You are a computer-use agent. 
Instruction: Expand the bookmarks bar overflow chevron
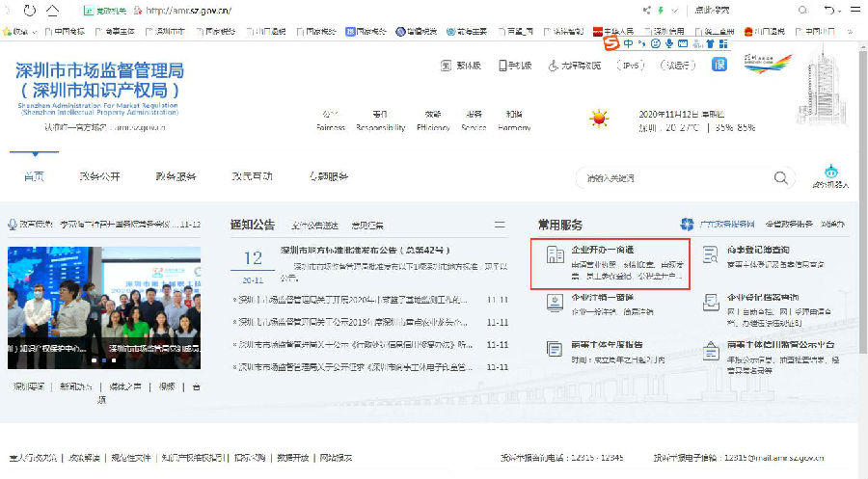point(848,31)
